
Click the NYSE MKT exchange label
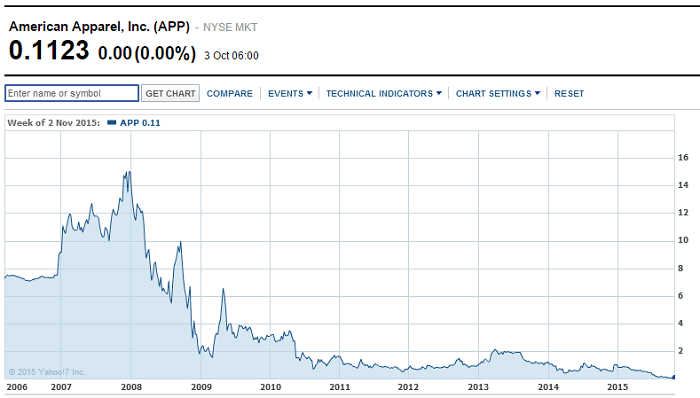pos(230,28)
